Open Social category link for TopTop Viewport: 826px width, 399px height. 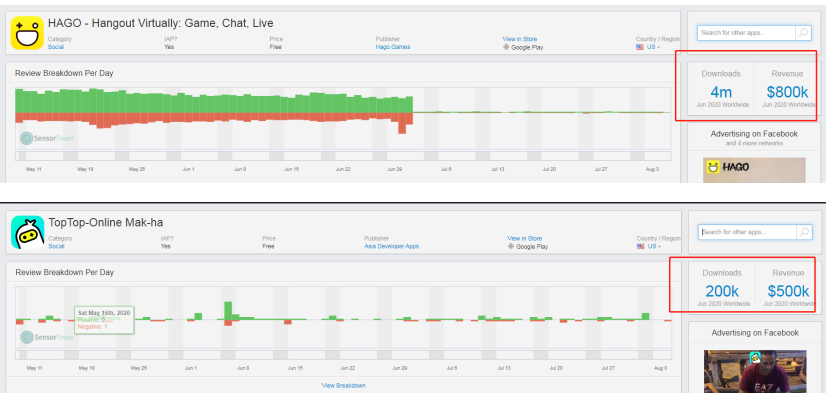coord(56,246)
